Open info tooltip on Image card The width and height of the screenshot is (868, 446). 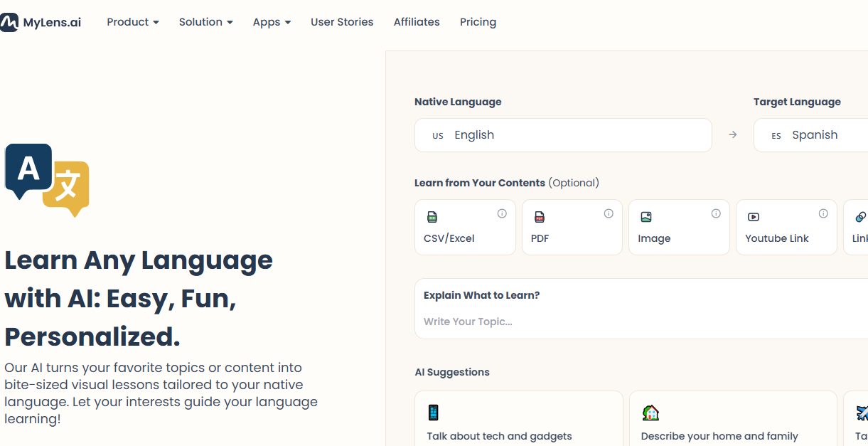tap(716, 213)
